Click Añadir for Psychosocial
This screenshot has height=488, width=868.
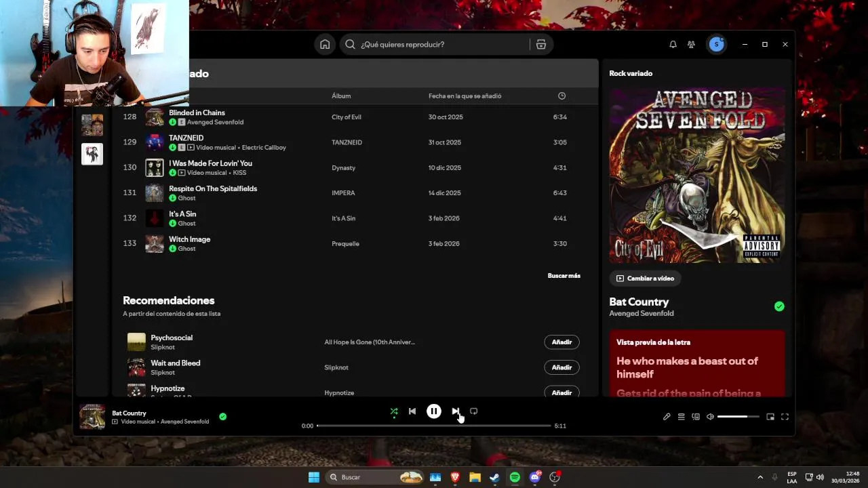tap(561, 342)
